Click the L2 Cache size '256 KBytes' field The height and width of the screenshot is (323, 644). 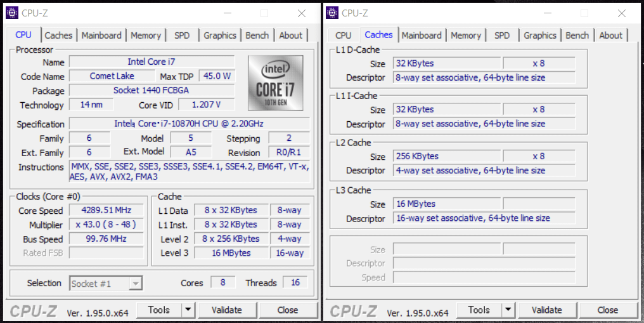[447, 156]
